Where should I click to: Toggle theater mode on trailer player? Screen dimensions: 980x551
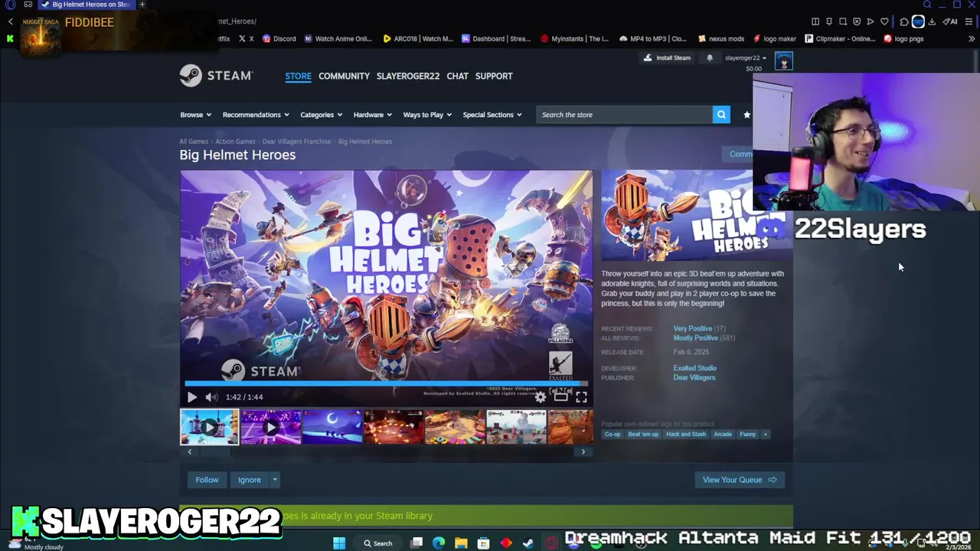pos(561,396)
